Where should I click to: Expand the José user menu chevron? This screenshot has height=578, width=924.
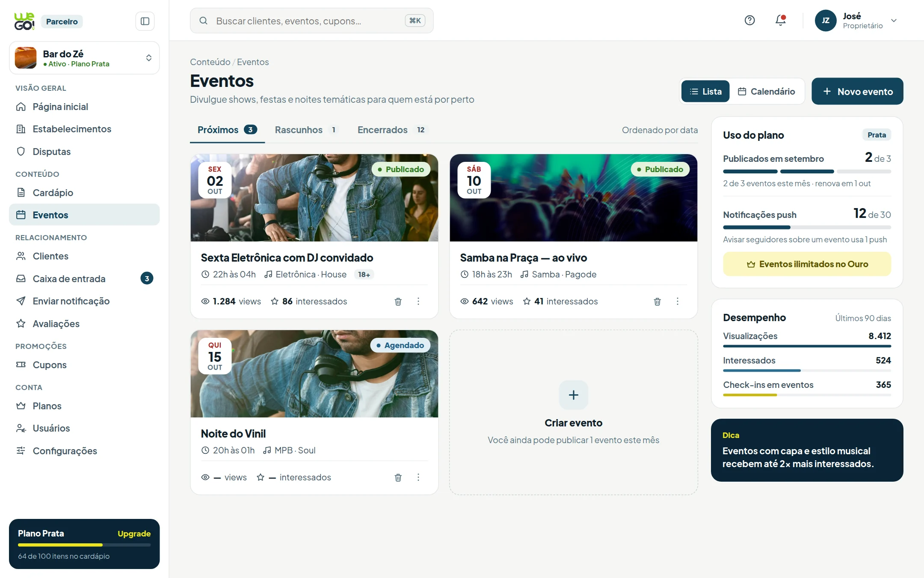894,21
